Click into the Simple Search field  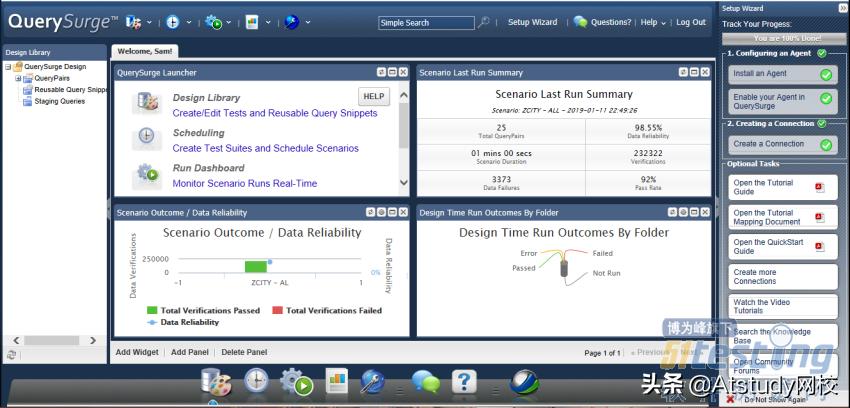pos(425,22)
